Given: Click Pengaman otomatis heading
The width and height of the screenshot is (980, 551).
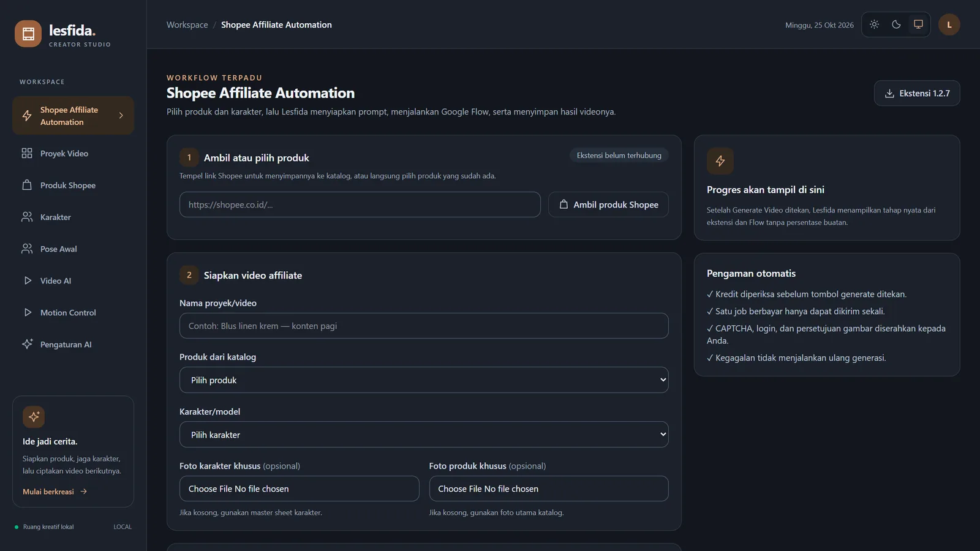Looking at the screenshot, I should (x=751, y=274).
